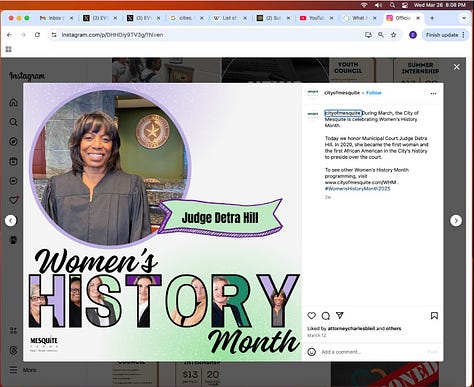Open Messages icon in sidebar
The height and width of the screenshot is (387, 474).
pos(13,181)
